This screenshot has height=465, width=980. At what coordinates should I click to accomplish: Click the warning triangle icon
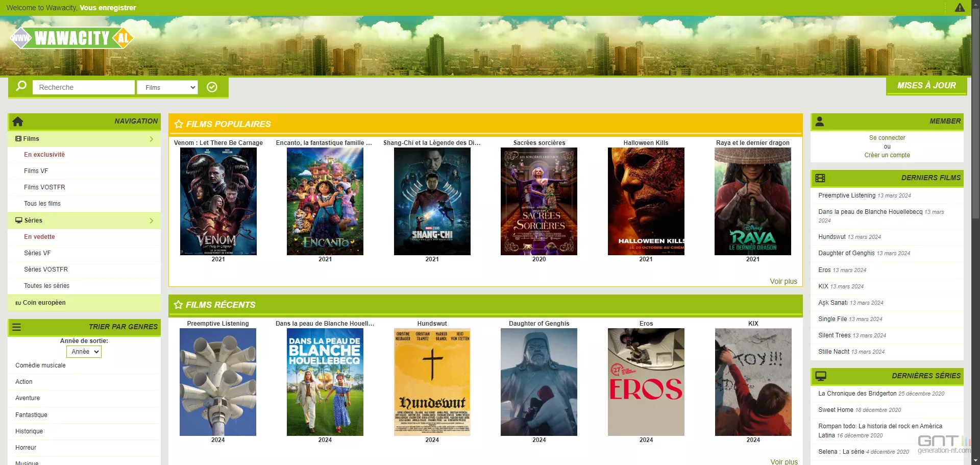[960, 8]
